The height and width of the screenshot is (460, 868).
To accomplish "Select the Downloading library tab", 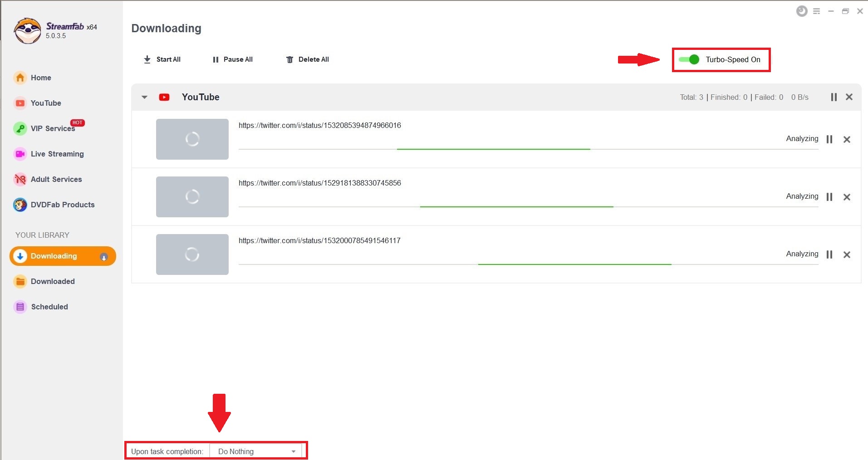I will coord(63,256).
